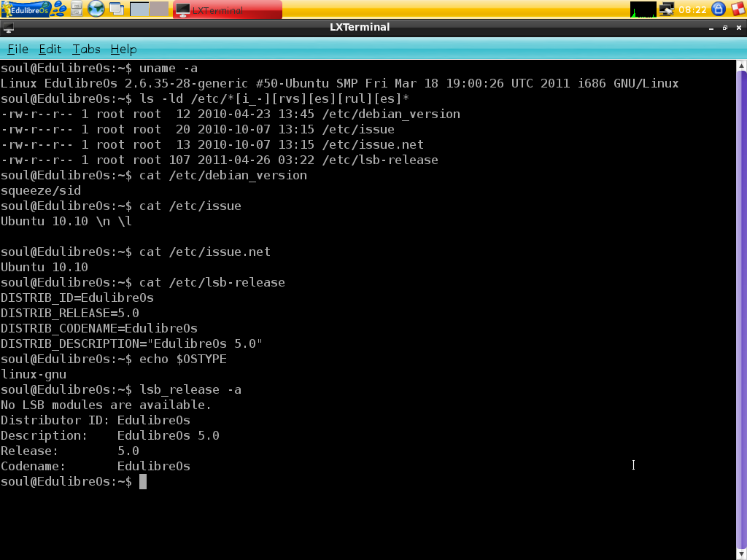747x560 pixels.
Task: Click the 'DISTRIB_CODENAME=EdulibreOs' line
Action: (x=99, y=328)
